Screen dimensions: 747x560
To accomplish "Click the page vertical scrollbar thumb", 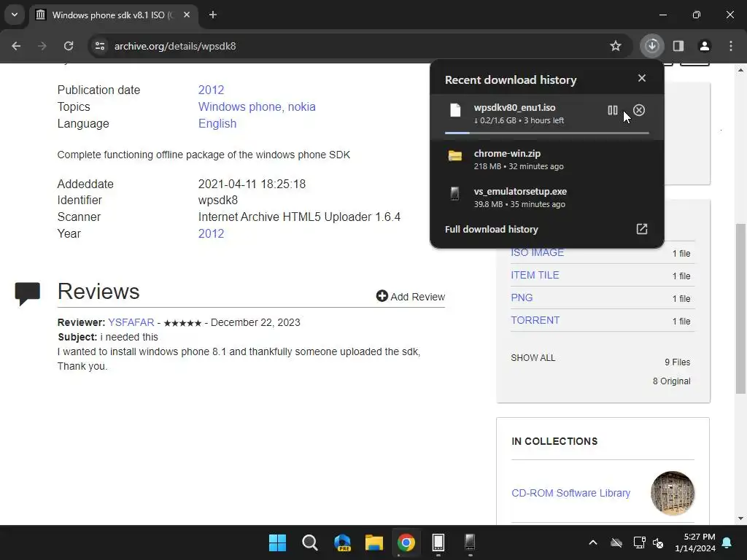I will click(x=740, y=308).
